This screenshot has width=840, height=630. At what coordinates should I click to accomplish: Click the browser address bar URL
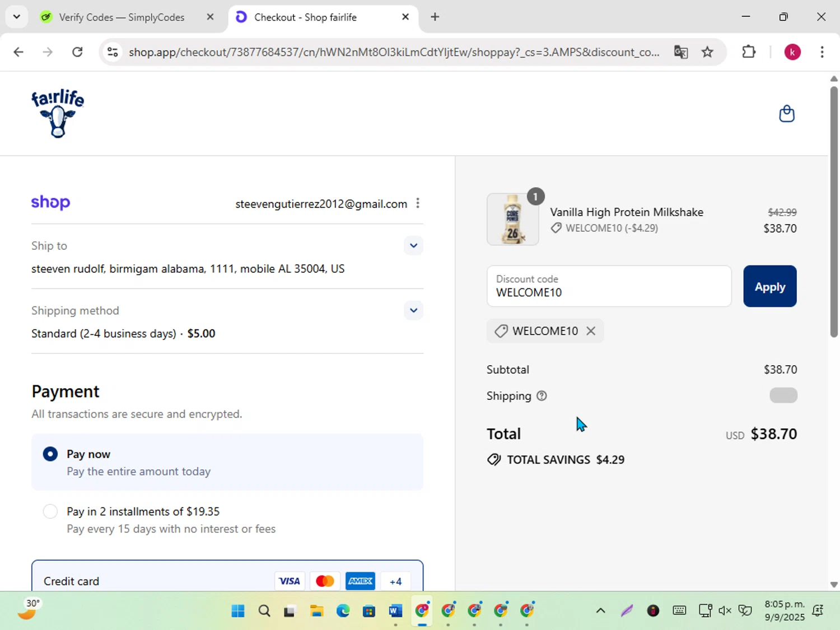point(394,52)
